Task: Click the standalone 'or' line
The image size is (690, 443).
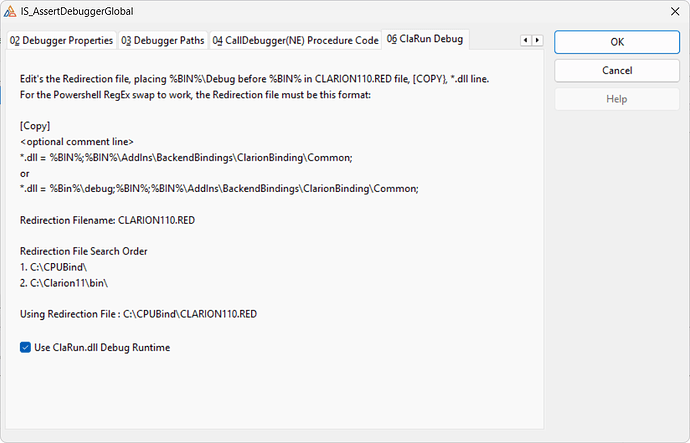Action: [25, 174]
